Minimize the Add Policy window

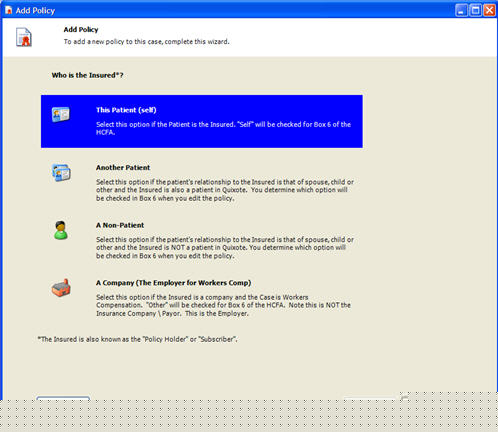tap(461, 10)
